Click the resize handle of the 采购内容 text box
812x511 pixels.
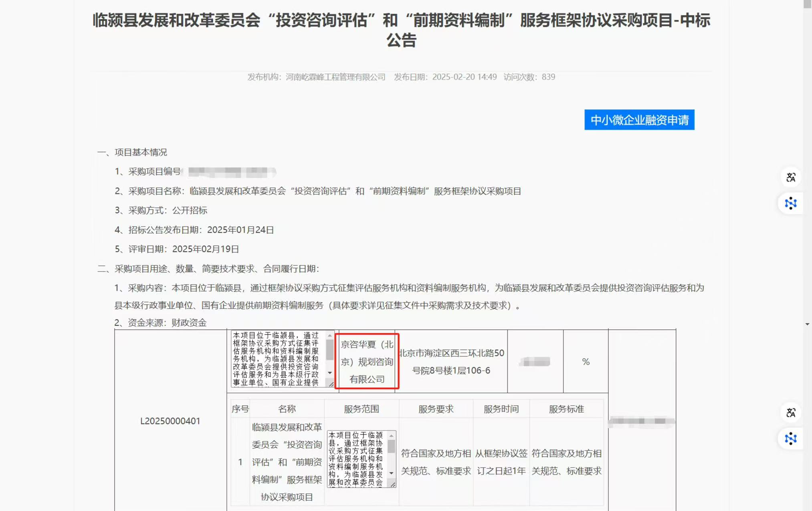[331, 384]
